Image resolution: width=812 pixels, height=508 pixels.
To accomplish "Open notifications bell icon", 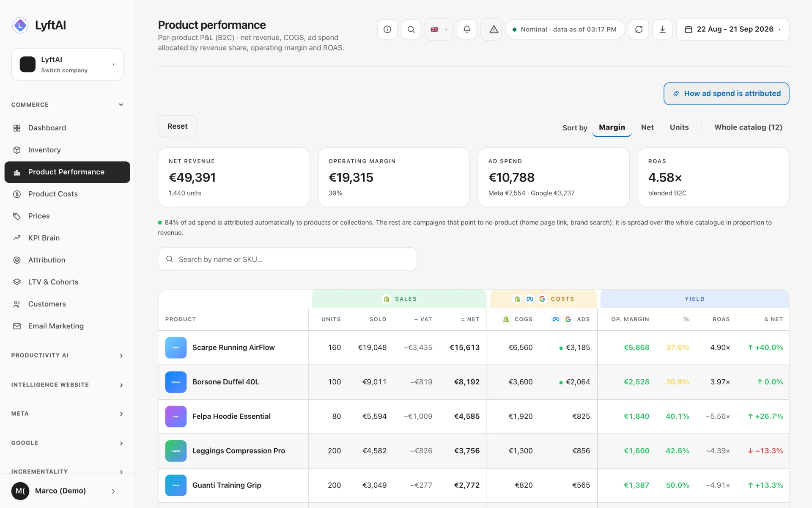I will pyautogui.click(x=467, y=29).
